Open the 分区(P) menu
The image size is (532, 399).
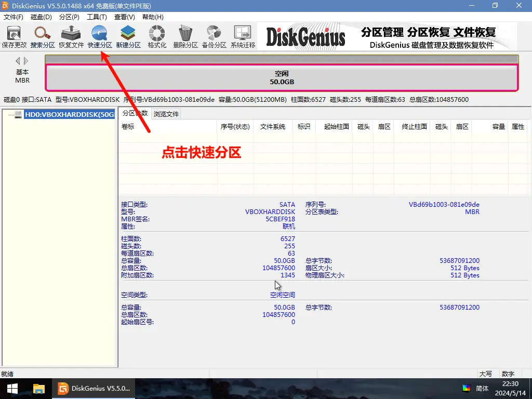(69, 17)
